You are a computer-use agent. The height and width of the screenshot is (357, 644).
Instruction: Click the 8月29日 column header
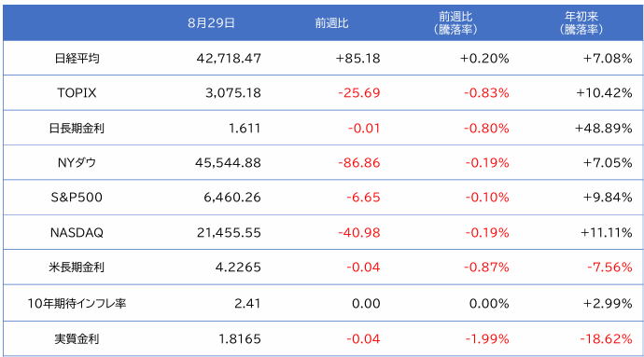coord(211,23)
